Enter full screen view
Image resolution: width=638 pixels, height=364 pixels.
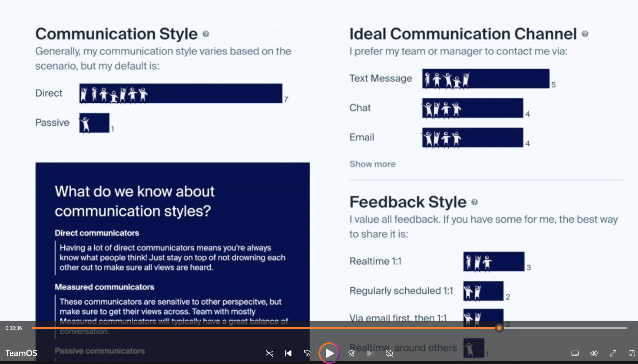coord(613,353)
